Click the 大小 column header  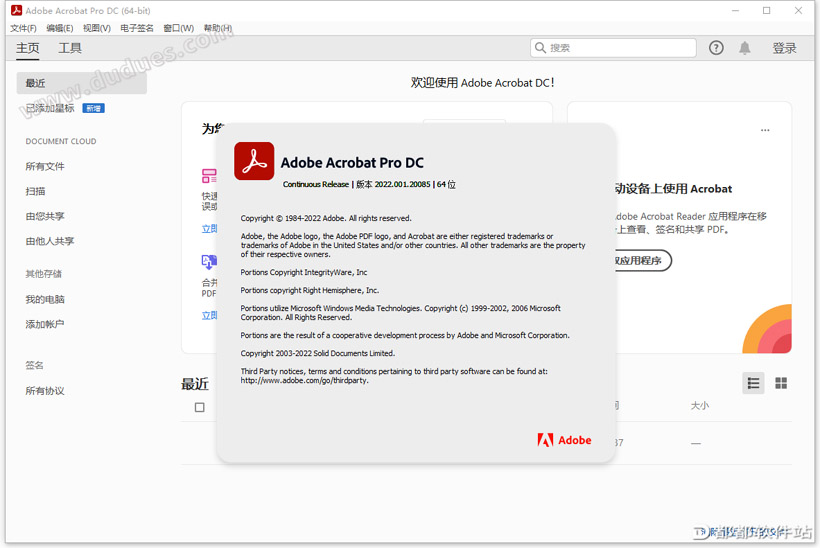coord(700,406)
